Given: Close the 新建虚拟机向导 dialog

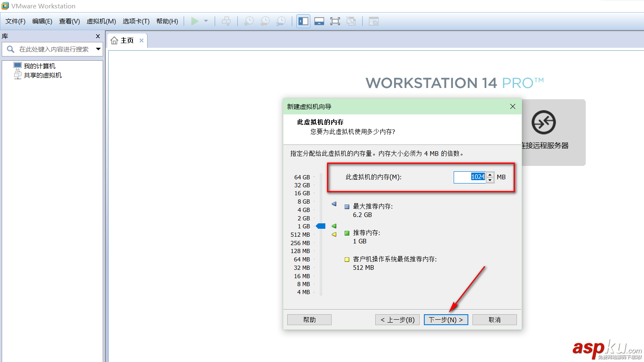Looking at the screenshot, I should pyautogui.click(x=513, y=106).
